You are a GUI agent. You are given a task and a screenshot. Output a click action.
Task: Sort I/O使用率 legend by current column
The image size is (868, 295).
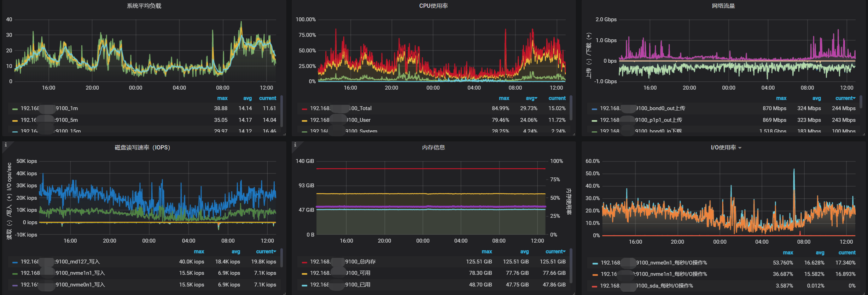(x=847, y=253)
